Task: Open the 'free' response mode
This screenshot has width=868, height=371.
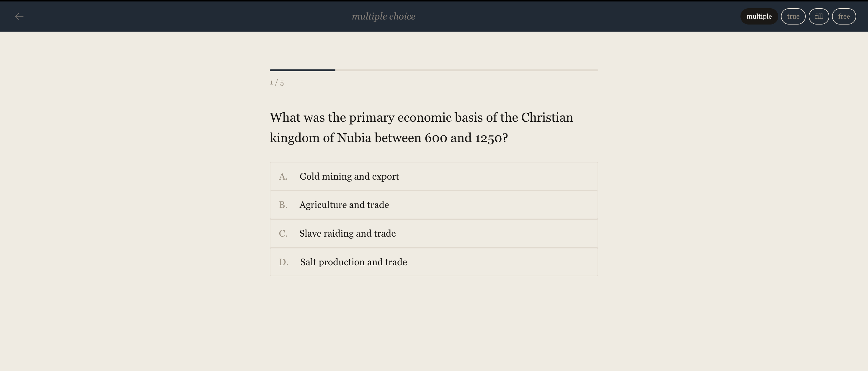Action: [x=844, y=17]
